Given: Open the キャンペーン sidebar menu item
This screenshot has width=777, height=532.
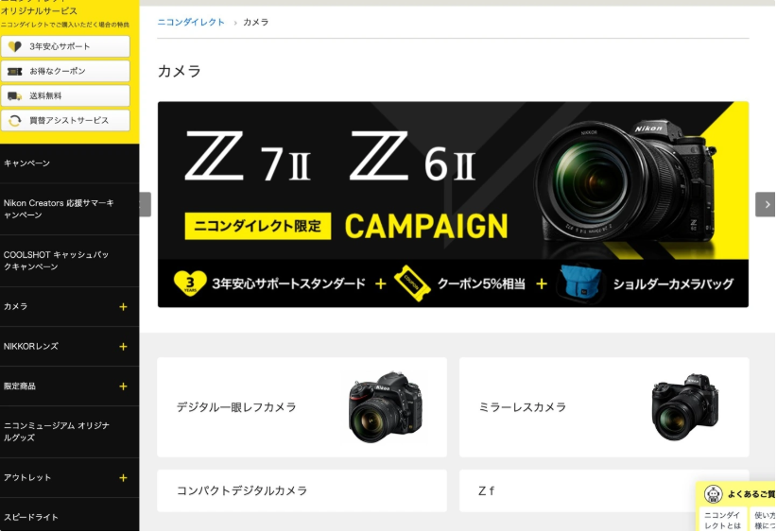Looking at the screenshot, I should (69, 163).
